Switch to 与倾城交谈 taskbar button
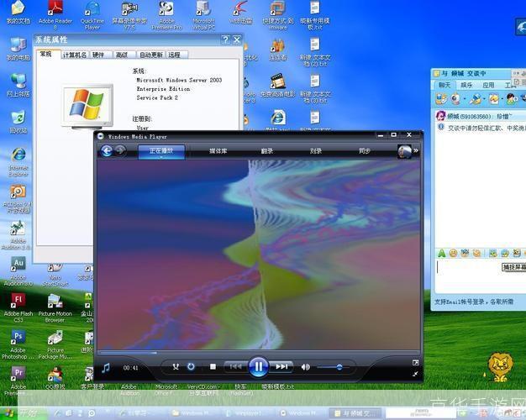 [357, 413]
